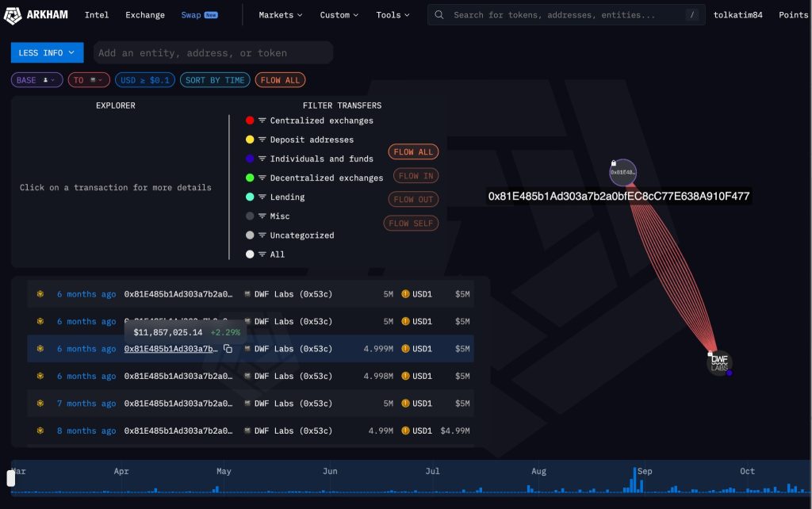Toggle the FLOW OUT filter
Image resolution: width=812 pixels, height=509 pixels.
pos(415,200)
